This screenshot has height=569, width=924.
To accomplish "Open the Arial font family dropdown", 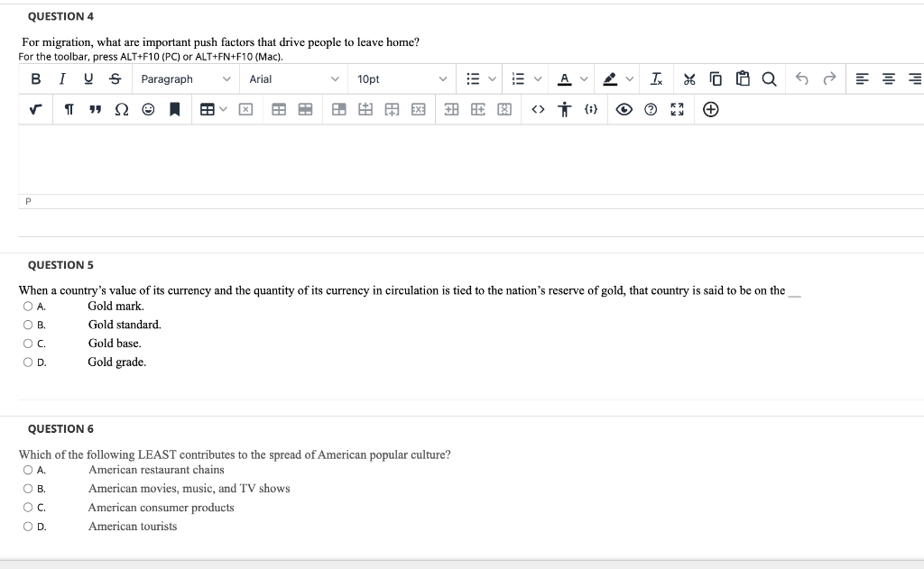I will click(293, 79).
